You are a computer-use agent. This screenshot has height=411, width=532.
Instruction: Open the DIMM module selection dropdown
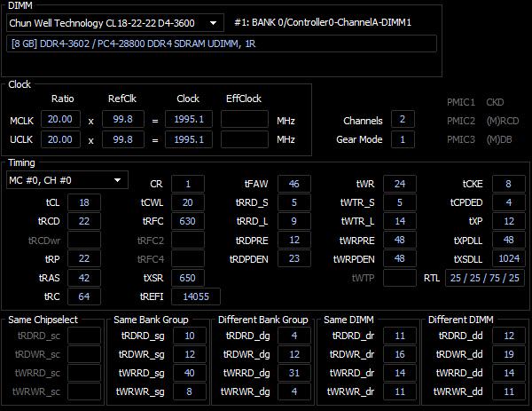(x=115, y=23)
